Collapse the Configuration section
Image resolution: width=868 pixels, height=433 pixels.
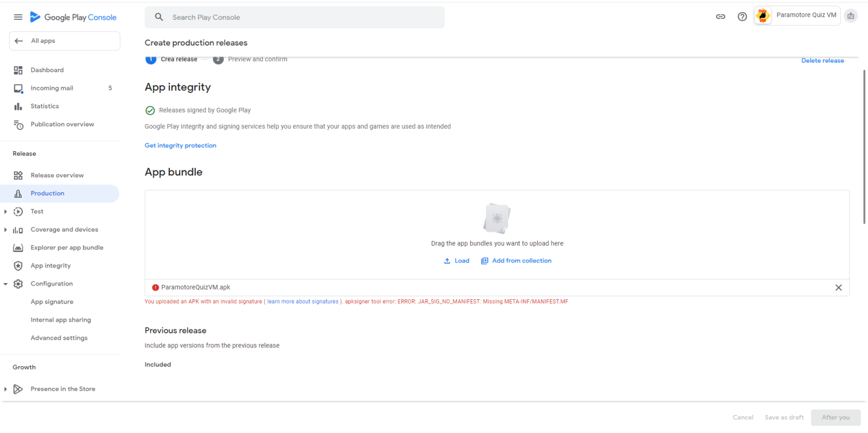pos(6,284)
